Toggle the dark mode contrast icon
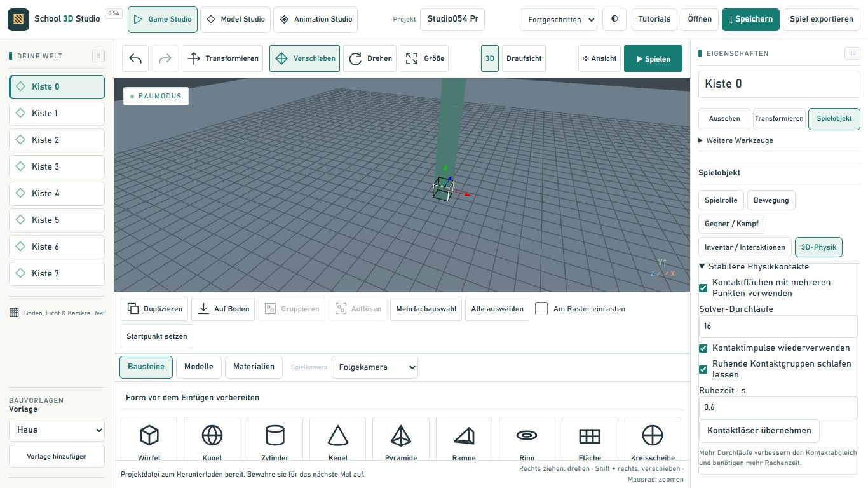Image resolution: width=868 pixels, height=488 pixels. [x=614, y=19]
